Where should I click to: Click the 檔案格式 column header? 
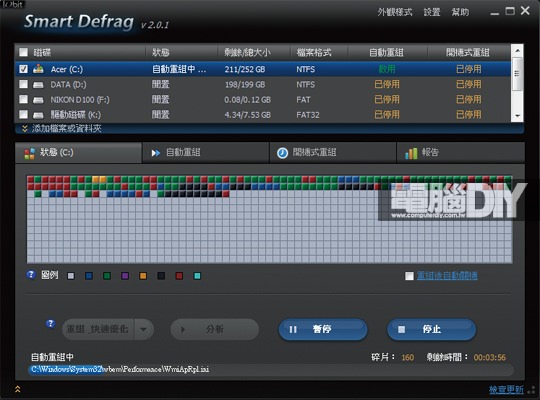[x=314, y=52]
